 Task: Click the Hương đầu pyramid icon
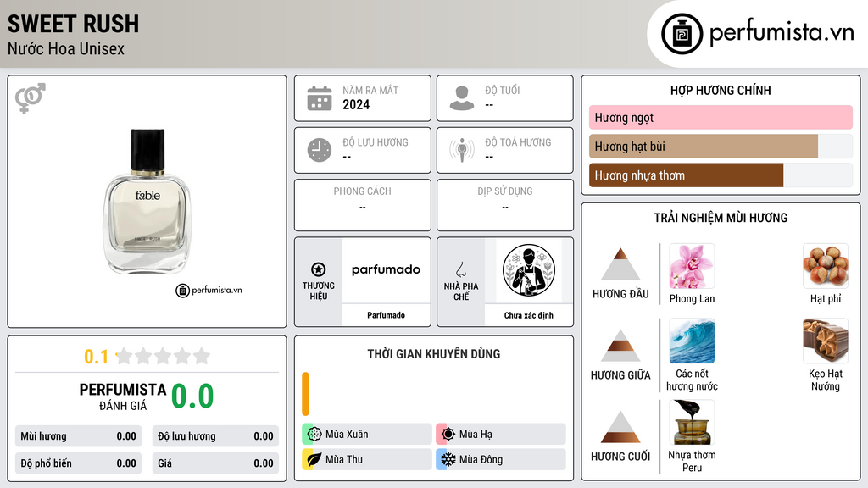620,264
